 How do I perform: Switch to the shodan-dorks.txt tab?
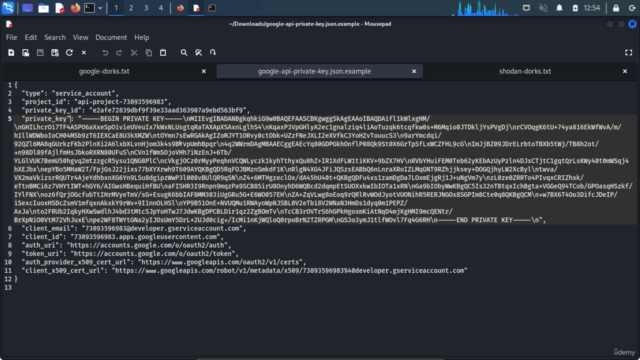click(x=525, y=71)
